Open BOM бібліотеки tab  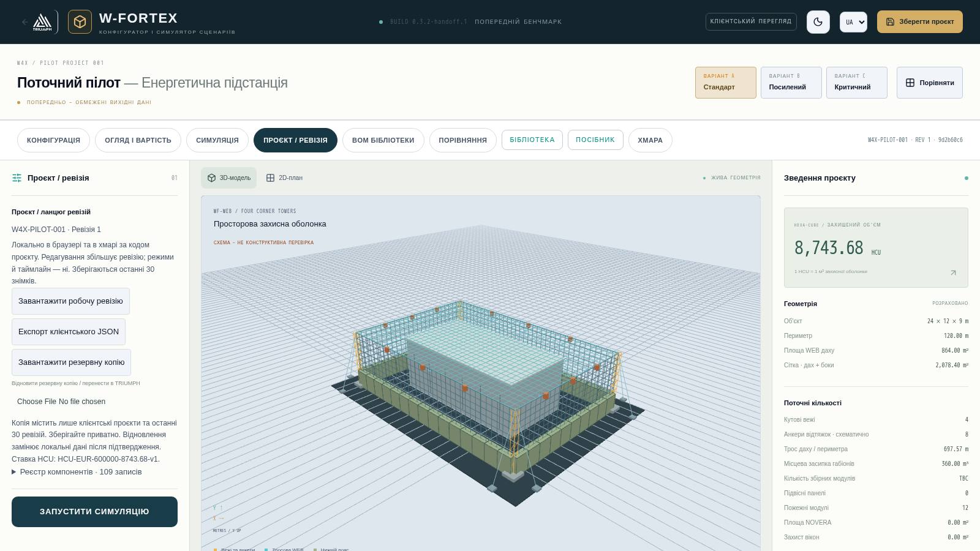(x=383, y=140)
